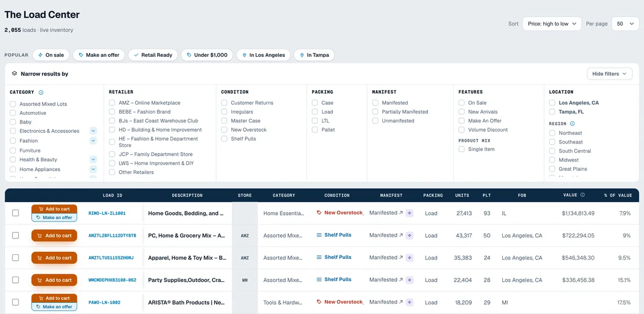This screenshot has width=644, height=314.
Task: Add load AMZTL2BFL112DTY8TB to cart
Action: point(54,235)
